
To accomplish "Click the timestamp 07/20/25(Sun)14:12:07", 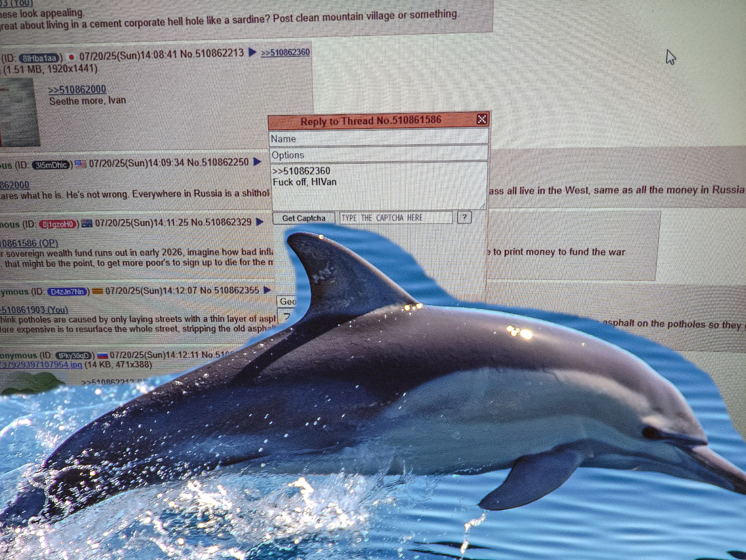I will coord(151,290).
